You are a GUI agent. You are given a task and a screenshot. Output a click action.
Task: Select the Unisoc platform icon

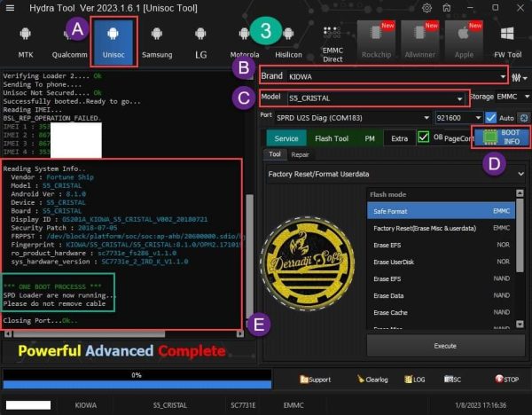[113, 43]
